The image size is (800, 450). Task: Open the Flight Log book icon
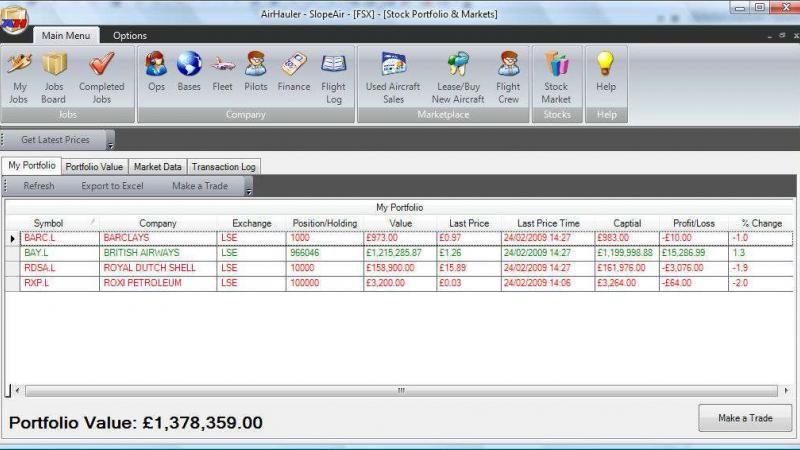coord(334,77)
